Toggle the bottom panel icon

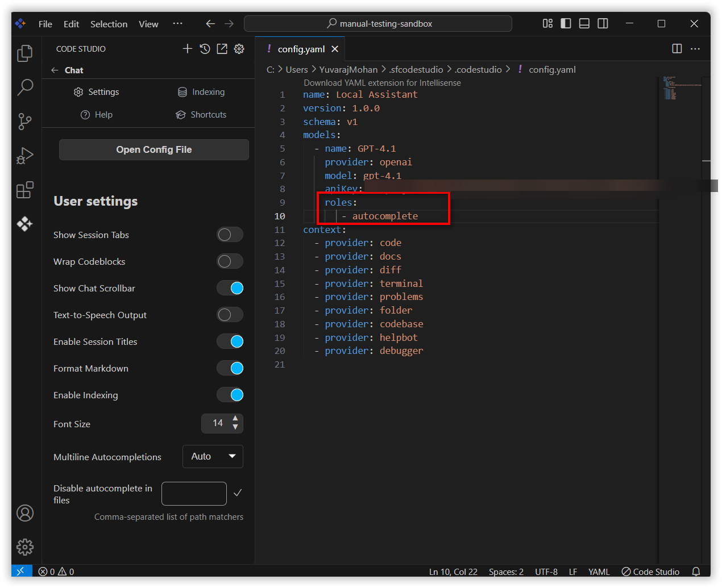click(x=584, y=23)
